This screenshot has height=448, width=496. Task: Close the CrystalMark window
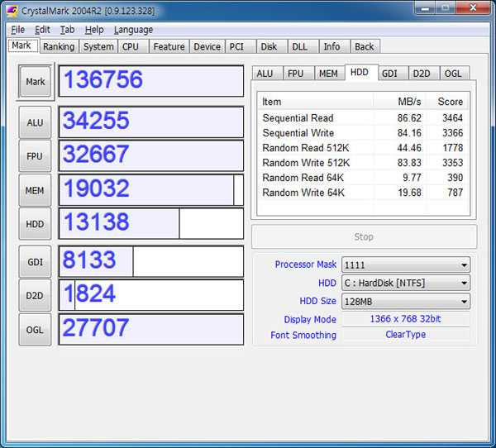pos(473,7)
